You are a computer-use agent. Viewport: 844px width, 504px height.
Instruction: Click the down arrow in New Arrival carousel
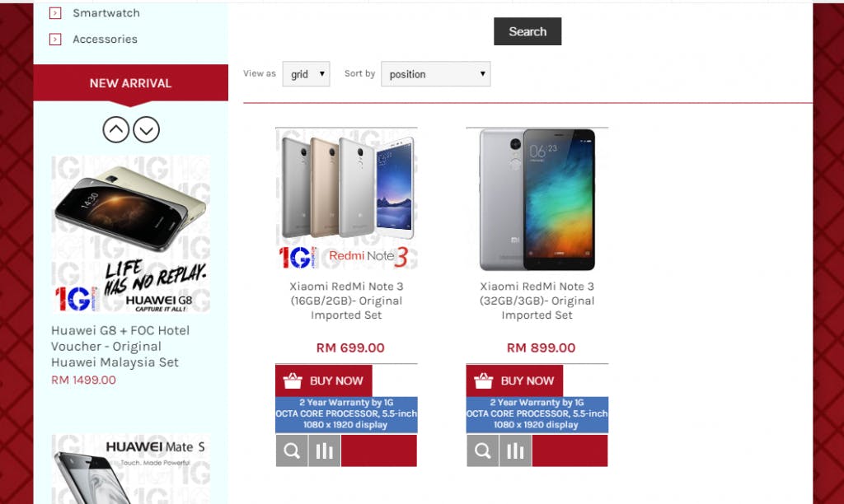147,129
